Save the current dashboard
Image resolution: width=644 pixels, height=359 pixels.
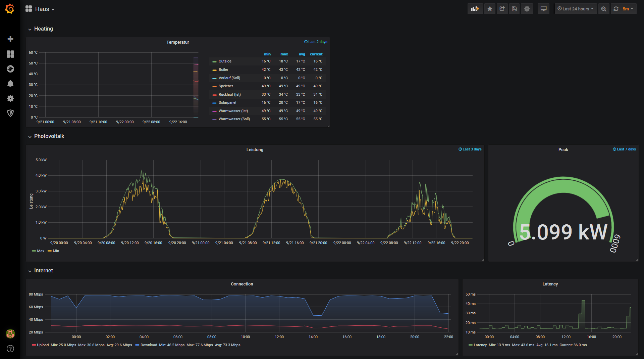click(x=514, y=9)
